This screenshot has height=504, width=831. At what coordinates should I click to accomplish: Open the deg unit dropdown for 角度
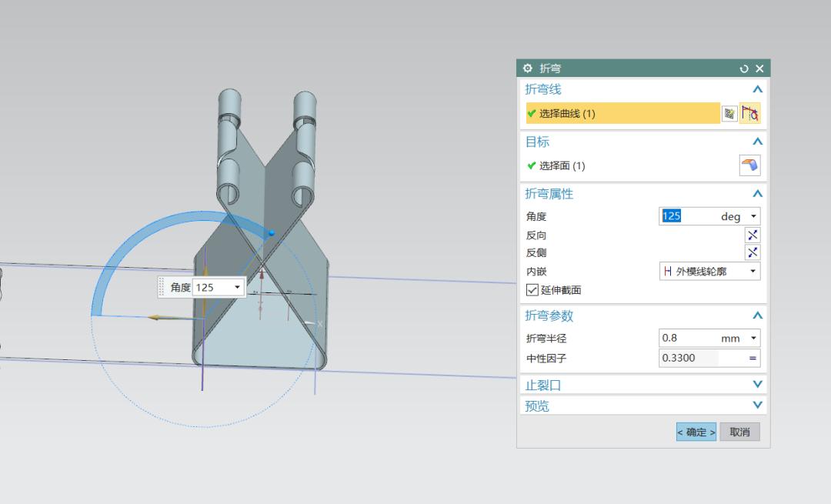pos(752,216)
